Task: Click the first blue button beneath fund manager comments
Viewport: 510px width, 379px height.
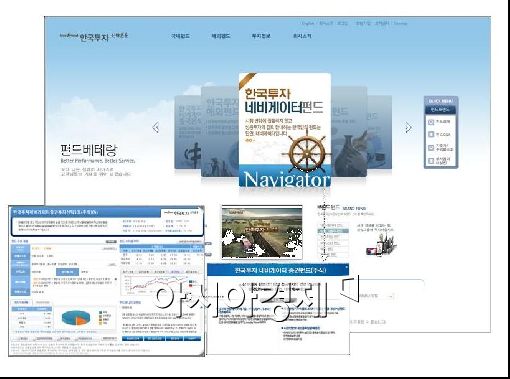Action: point(132,338)
